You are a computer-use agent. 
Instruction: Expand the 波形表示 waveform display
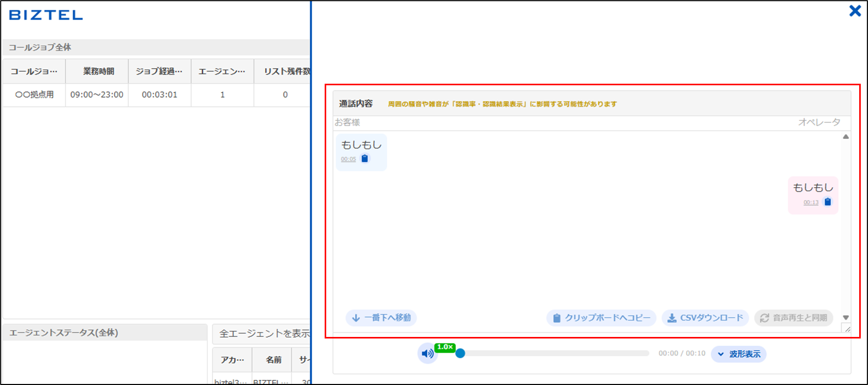(x=739, y=354)
